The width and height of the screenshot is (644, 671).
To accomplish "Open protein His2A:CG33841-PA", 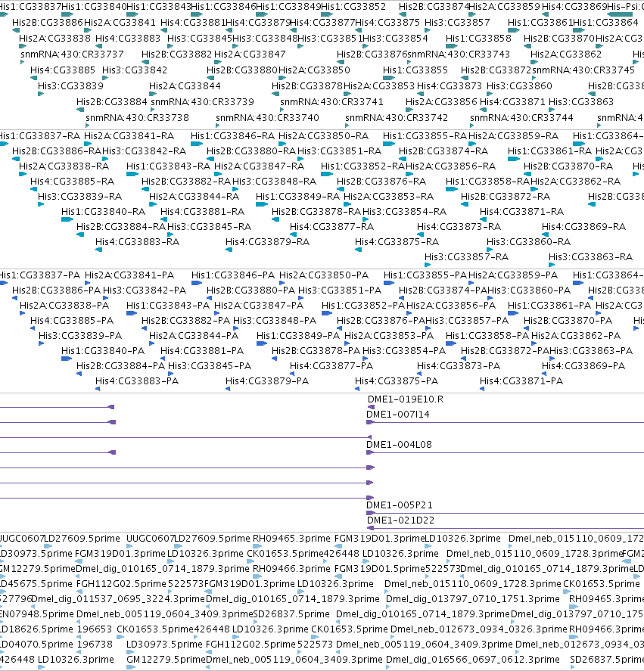I will pos(129,275).
